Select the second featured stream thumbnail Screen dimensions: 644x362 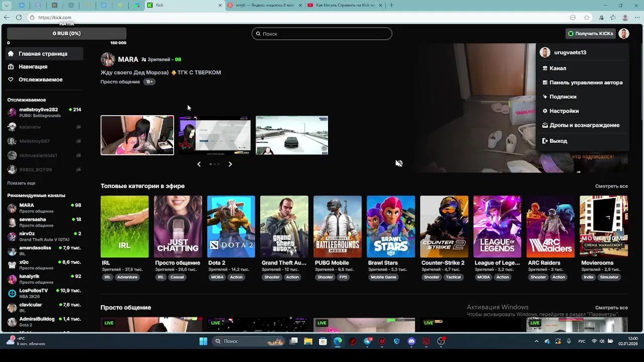215,135
